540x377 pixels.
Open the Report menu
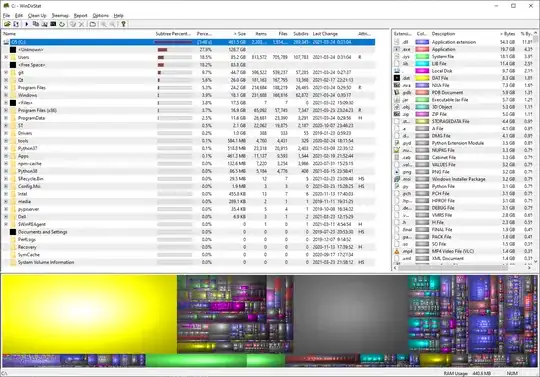tap(81, 15)
